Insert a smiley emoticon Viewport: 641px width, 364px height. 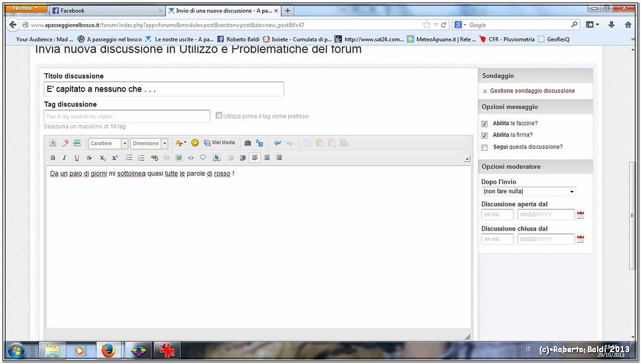195,143
